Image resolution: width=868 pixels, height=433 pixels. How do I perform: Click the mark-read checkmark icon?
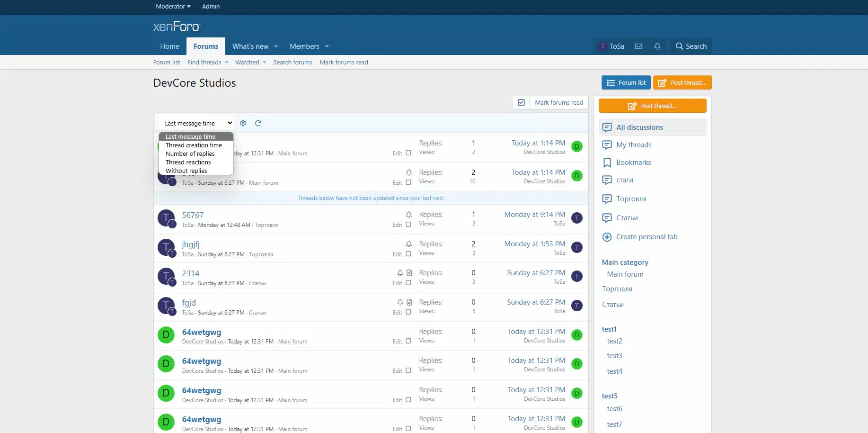[521, 102]
